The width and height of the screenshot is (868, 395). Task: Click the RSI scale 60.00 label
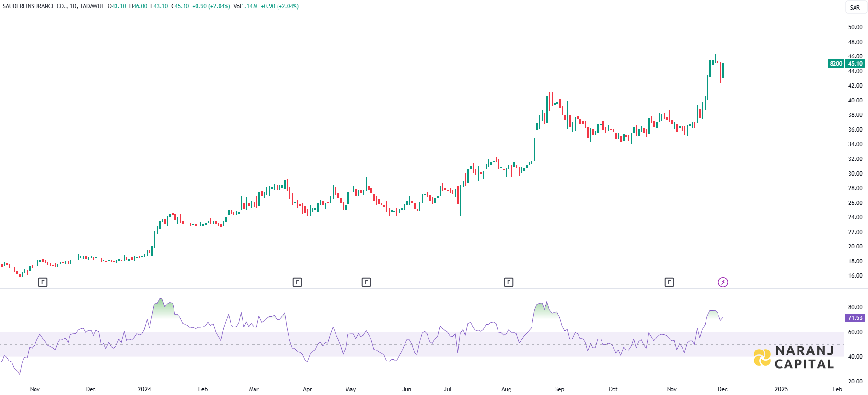tap(855, 332)
